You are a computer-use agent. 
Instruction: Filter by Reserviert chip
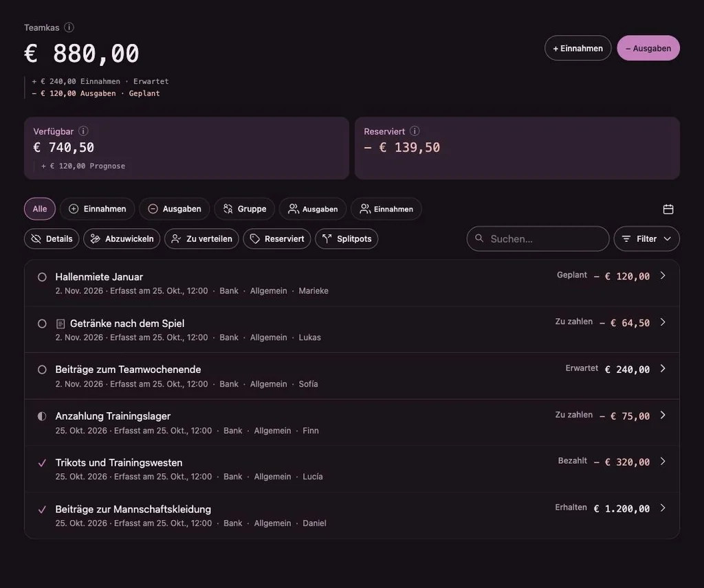[277, 238]
